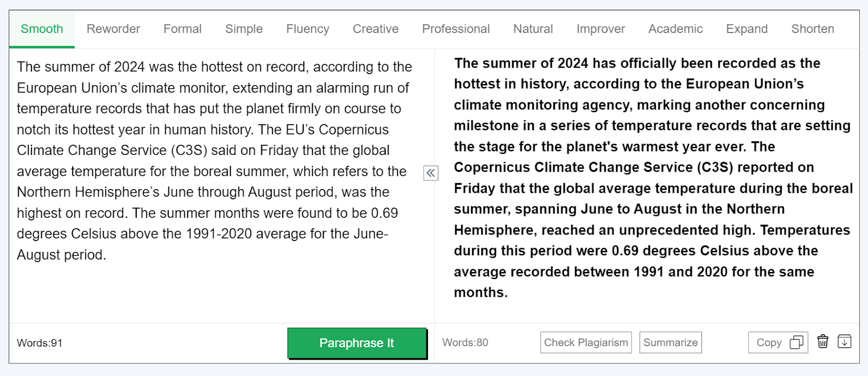Viewport: 868px width, 376px height.
Task: Choose the Simple paraphrasing tab
Action: click(x=244, y=29)
